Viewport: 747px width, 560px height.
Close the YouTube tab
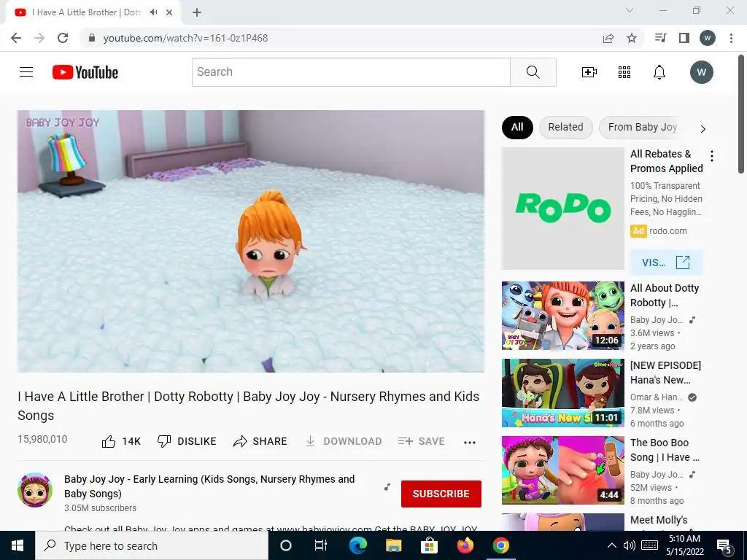point(169,12)
